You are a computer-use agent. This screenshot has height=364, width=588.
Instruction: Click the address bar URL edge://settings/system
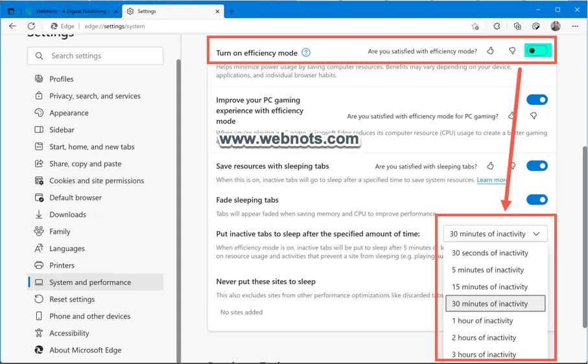pyautogui.click(x=114, y=26)
